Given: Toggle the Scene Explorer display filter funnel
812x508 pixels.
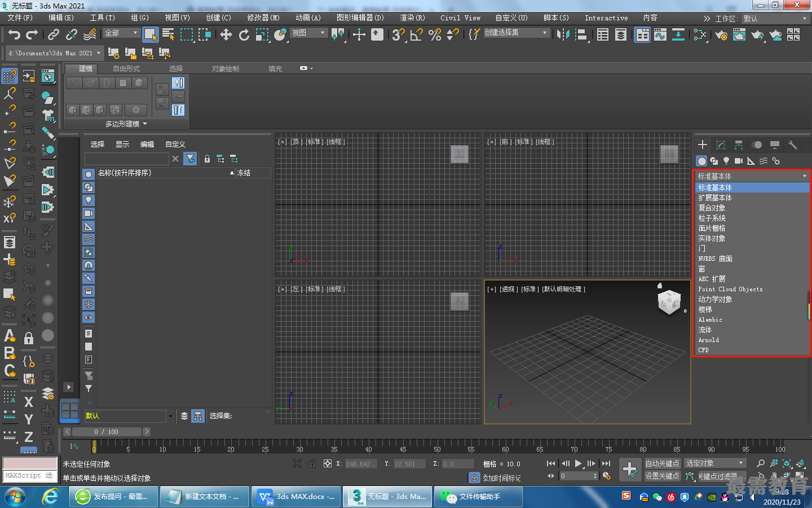Looking at the screenshot, I should 190,159.
